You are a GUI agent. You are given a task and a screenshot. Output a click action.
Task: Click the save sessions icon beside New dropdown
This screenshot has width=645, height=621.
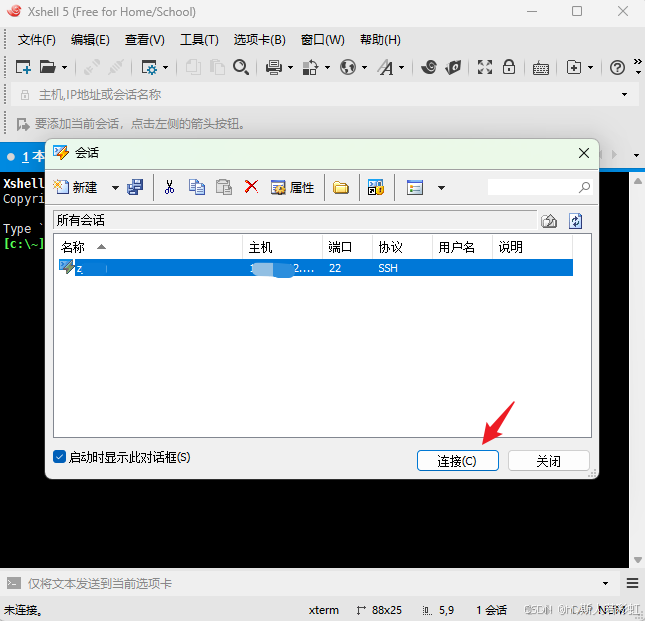coord(135,187)
